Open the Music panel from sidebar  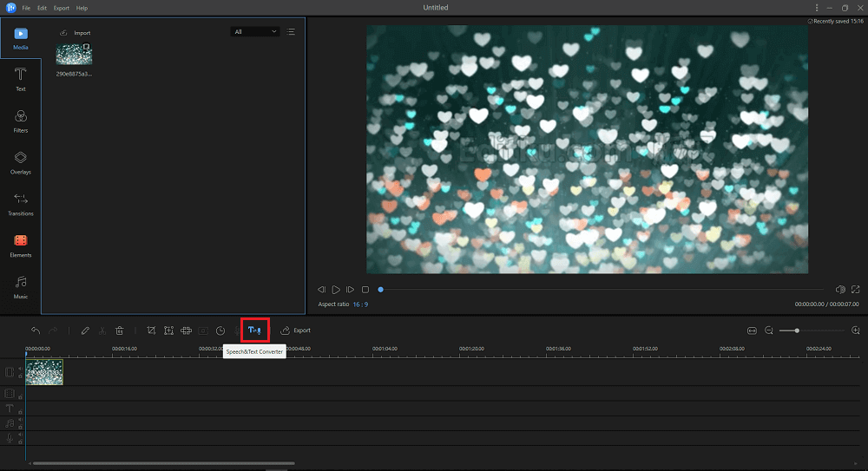pyautogui.click(x=21, y=287)
